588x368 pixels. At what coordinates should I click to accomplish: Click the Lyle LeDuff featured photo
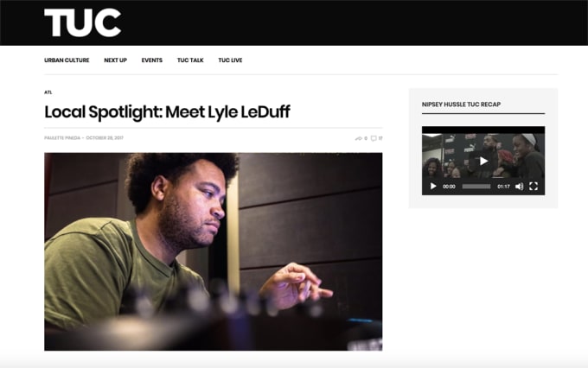coord(214,251)
